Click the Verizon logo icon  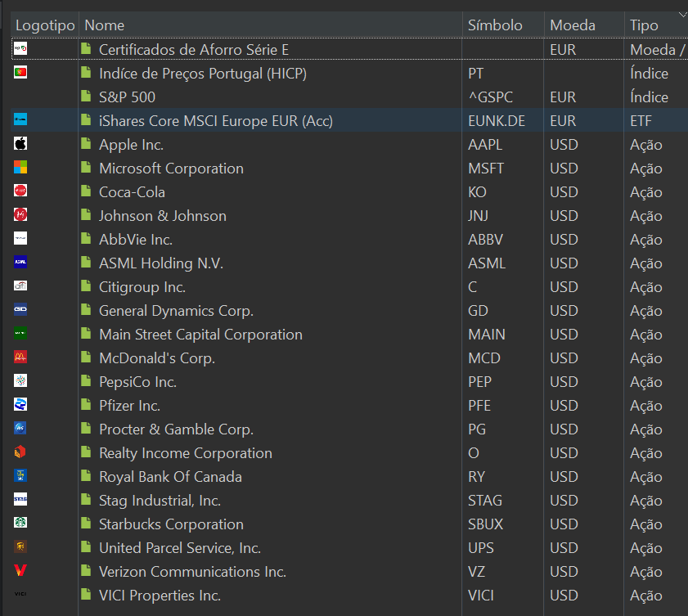click(x=20, y=570)
